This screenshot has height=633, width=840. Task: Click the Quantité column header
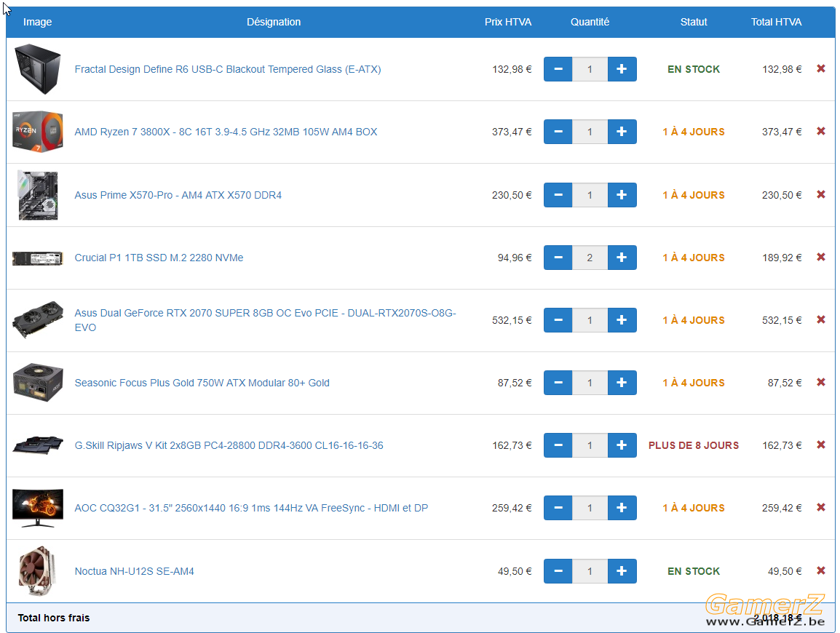590,22
